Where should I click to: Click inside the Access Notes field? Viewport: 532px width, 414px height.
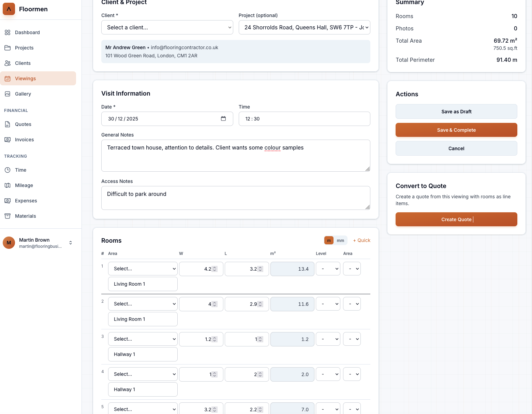tap(236, 198)
